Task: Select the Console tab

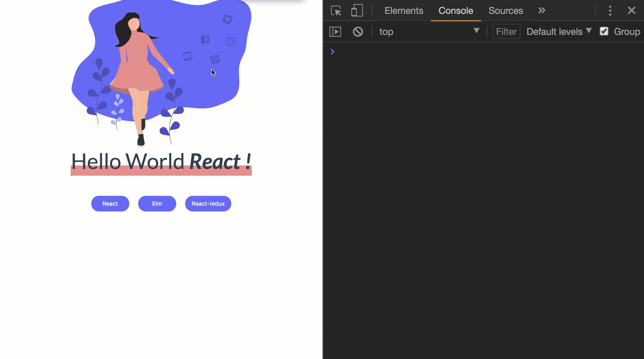Action: (456, 11)
